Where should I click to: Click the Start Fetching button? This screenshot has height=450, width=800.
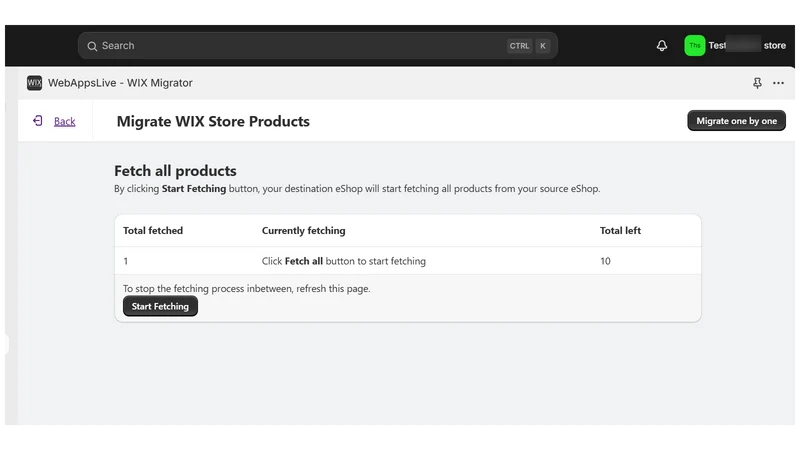coord(160,306)
